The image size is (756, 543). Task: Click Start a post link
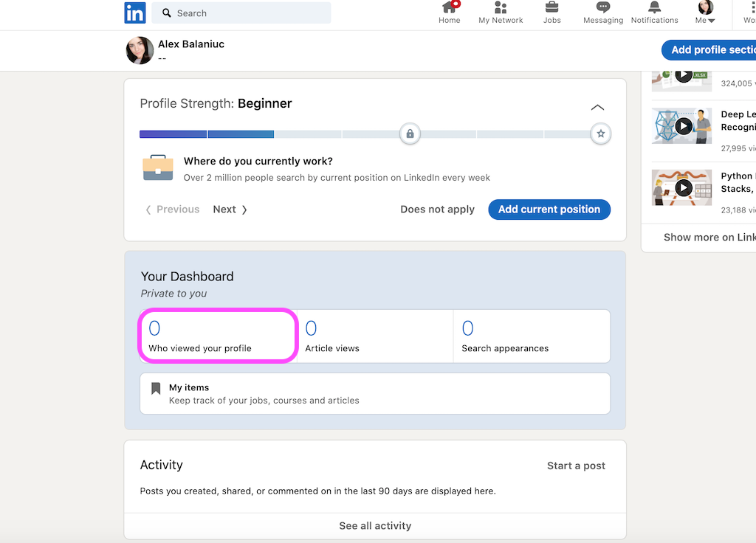[576, 466]
